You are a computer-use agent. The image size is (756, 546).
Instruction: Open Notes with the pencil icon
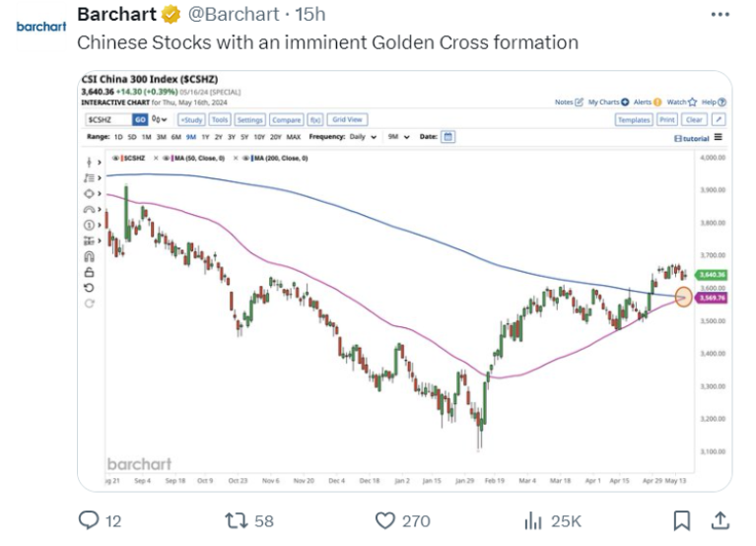point(579,102)
